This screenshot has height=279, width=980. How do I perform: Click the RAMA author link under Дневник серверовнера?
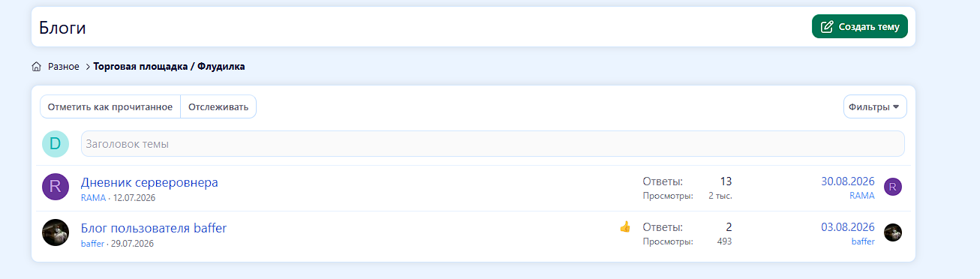point(93,198)
